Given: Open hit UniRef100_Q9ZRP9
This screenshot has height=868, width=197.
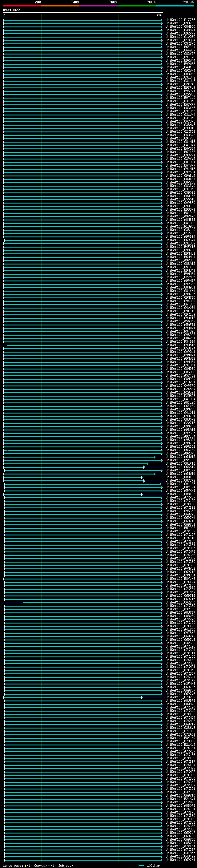Looking at the screenshot, I should pos(180,33).
